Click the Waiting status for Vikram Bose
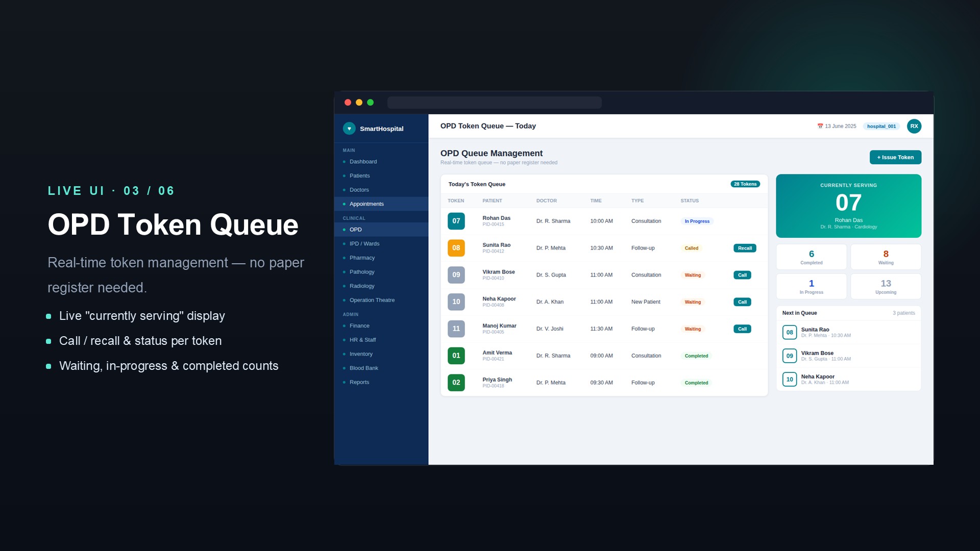The width and height of the screenshot is (980, 551). click(693, 275)
